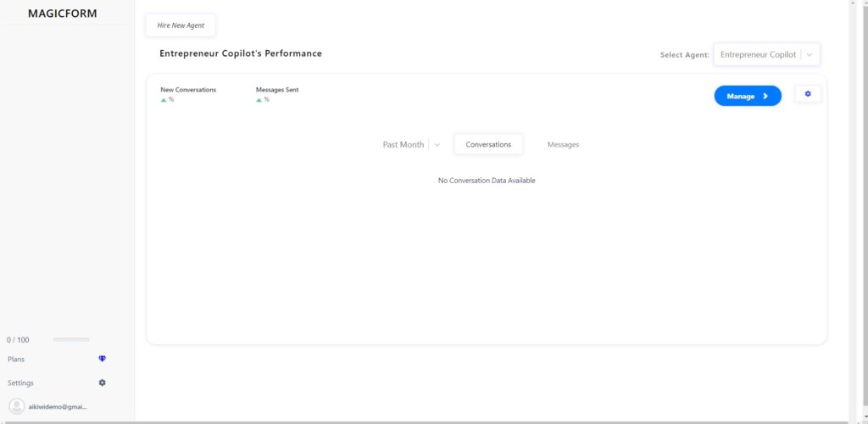Click the Settings gear icon in sidebar

(x=102, y=382)
